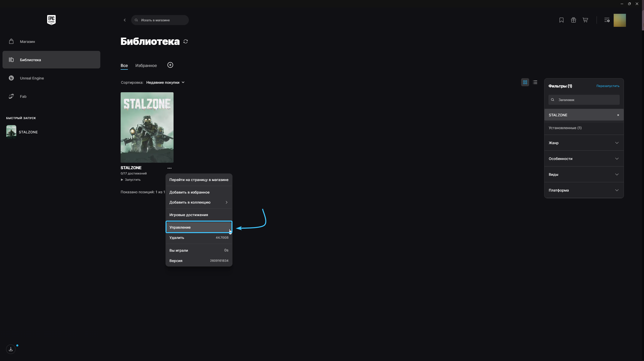644x361 pixels.
Task: Click the Версия 2609161834 menu row
Action: [199, 261]
